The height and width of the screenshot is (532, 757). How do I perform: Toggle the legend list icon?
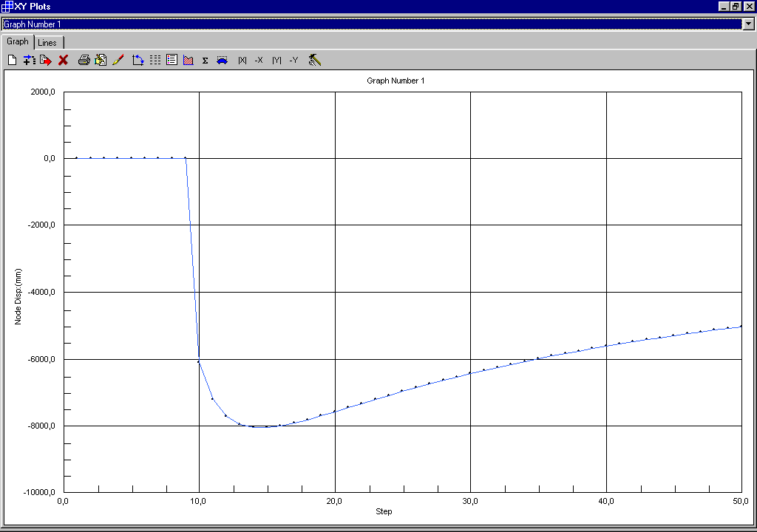click(172, 60)
